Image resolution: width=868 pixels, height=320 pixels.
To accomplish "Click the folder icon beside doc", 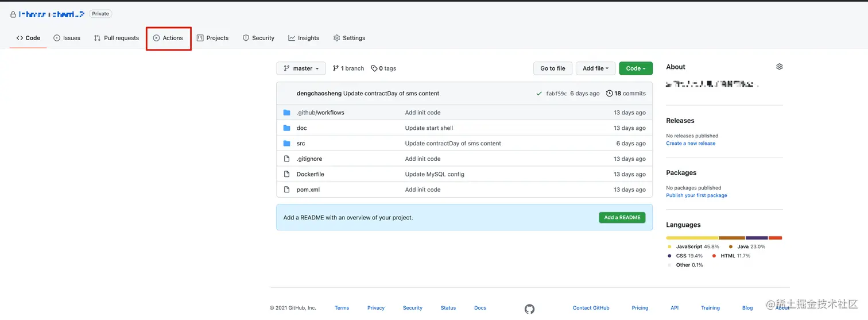I will pos(287,128).
